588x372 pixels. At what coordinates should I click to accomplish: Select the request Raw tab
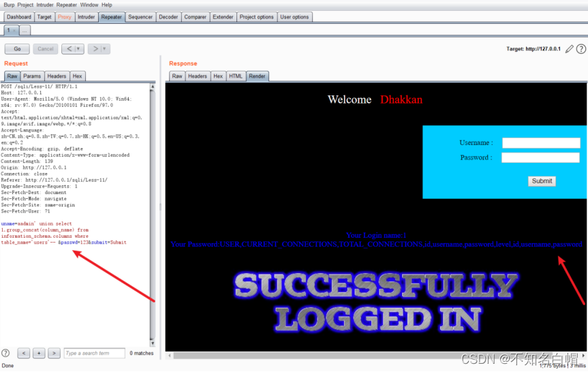pyautogui.click(x=12, y=76)
